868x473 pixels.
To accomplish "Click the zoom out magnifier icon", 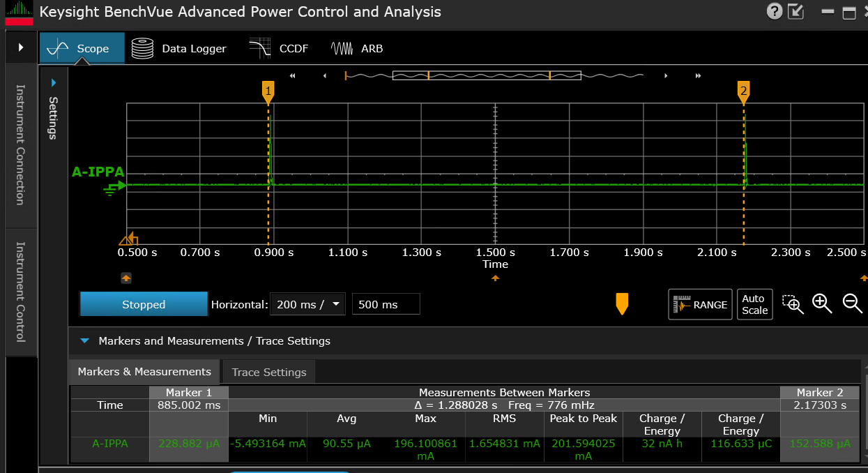I will point(852,303).
